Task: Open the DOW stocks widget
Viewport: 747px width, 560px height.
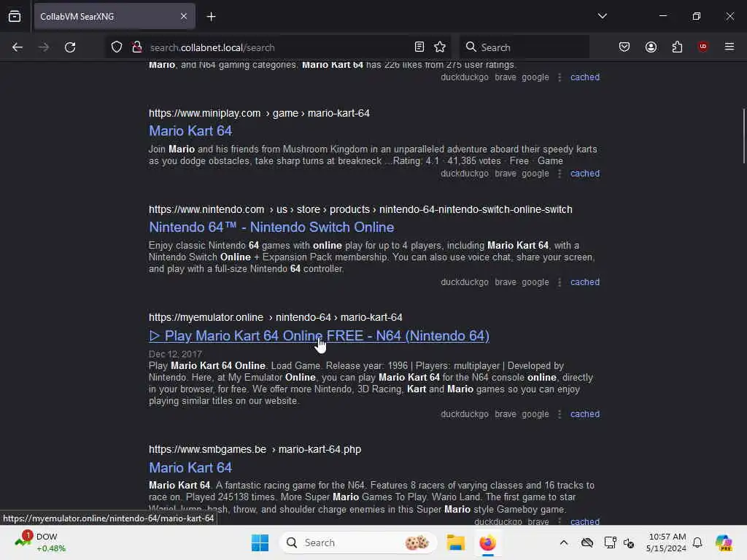Action: pyautogui.click(x=41, y=542)
